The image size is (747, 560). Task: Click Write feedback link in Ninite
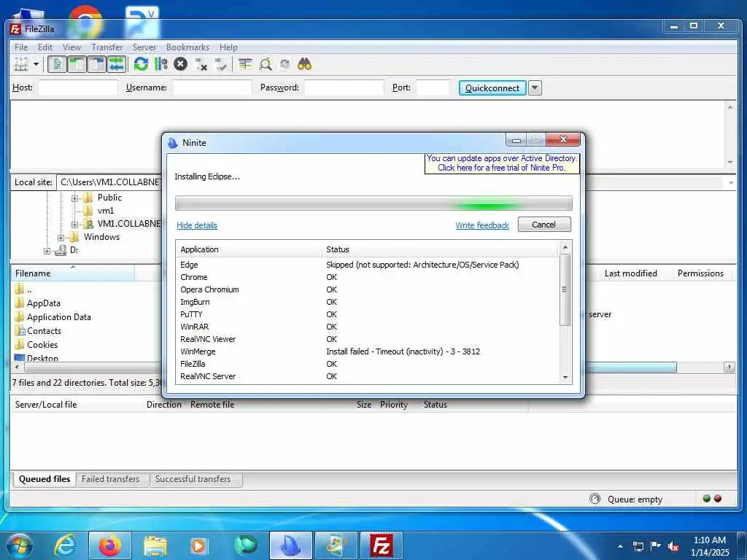[482, 225]
